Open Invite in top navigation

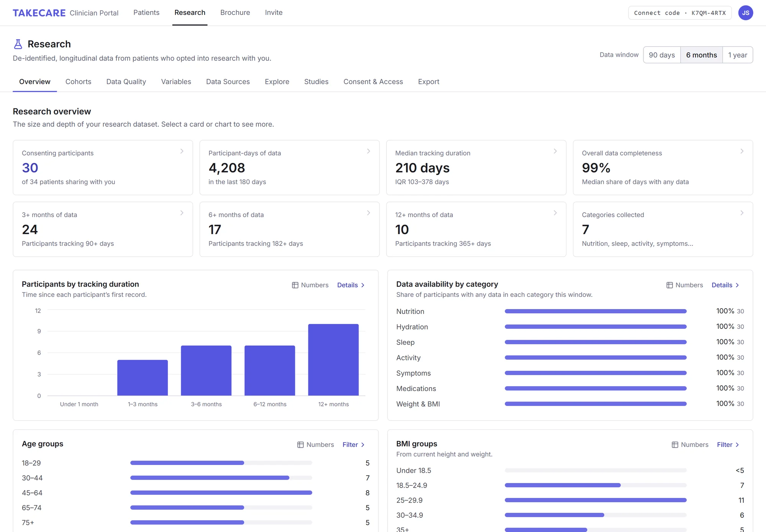click(x=274, y=13)
